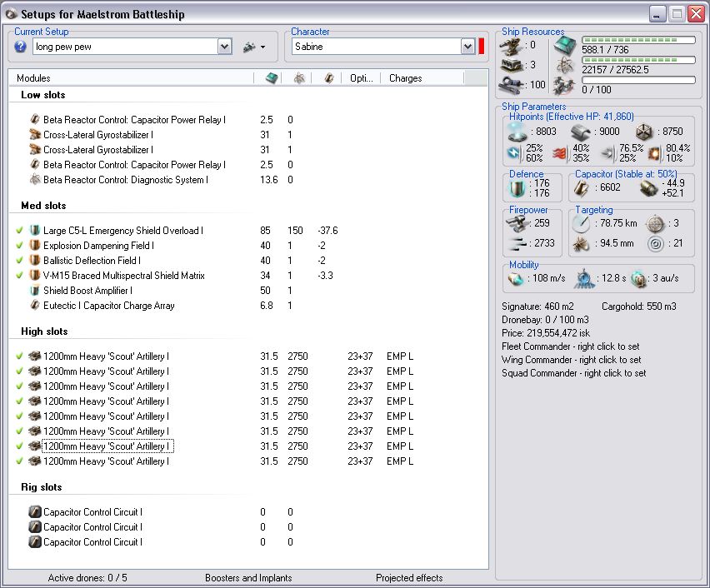Toggle the first 1200mm Heavy 'Scout' Artillery checkmark
The image size is (710, 588).
tap(19, 356)
